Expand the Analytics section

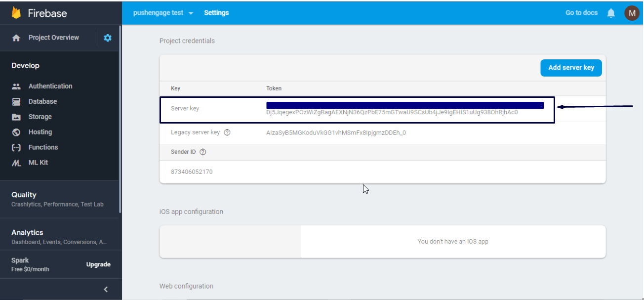[x=27, y=232]
